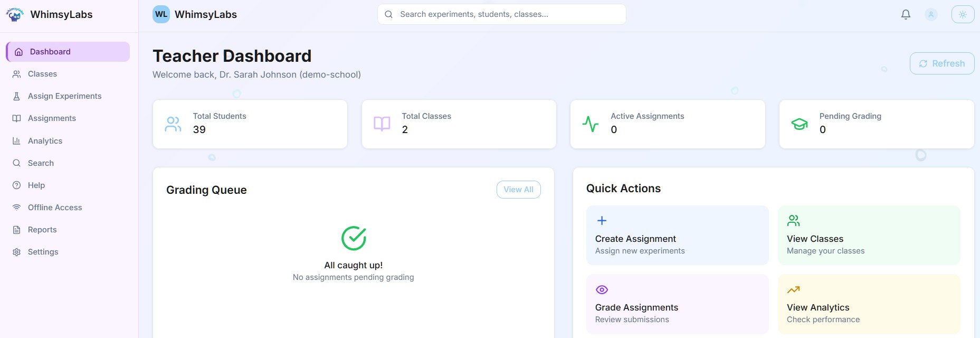Open the user profile avatar
The height and width of the screenshot is (338, 980).
(x=930, y=14)
